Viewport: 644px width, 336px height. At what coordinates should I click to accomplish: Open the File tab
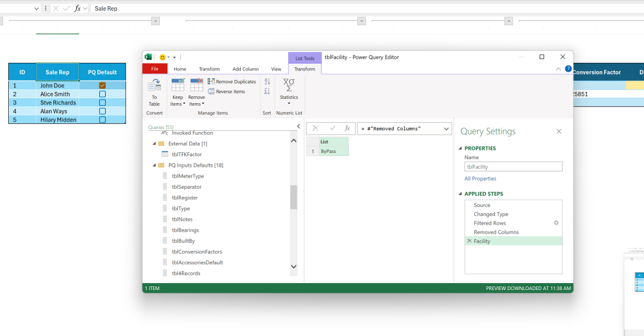click(155, 69)
